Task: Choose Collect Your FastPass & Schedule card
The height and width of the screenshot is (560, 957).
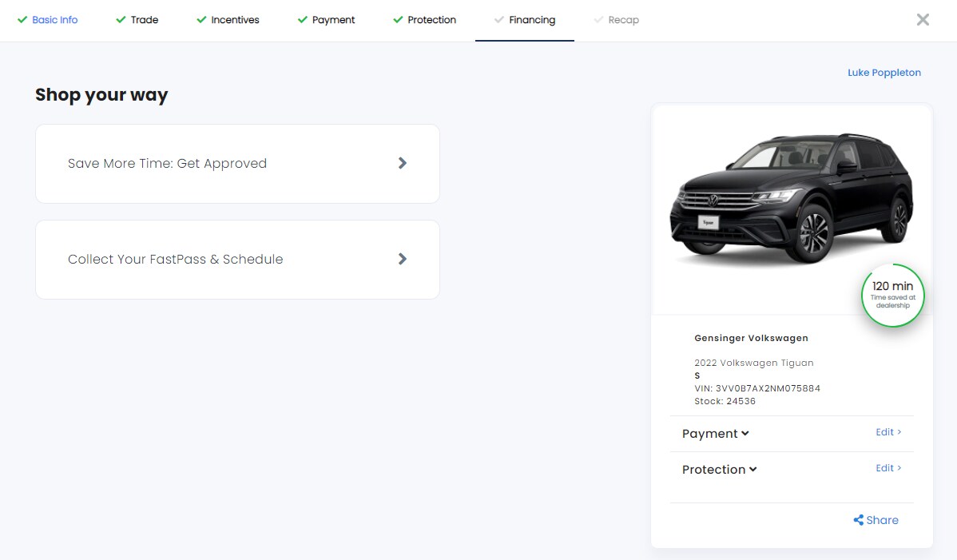Action: coord(237,260)
